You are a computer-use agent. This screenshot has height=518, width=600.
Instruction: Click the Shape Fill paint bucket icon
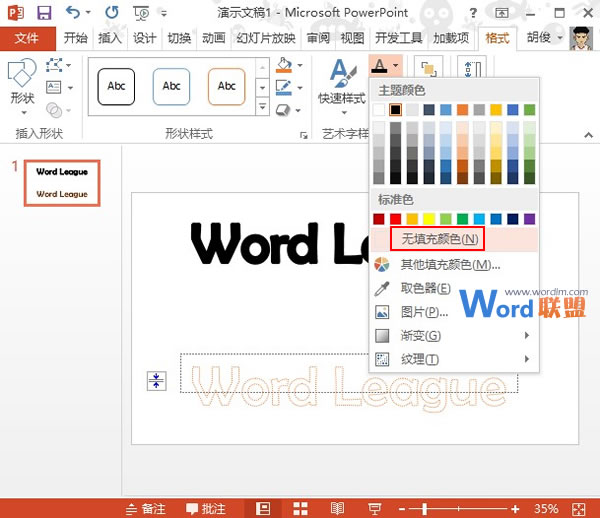(x=284, y=65)
